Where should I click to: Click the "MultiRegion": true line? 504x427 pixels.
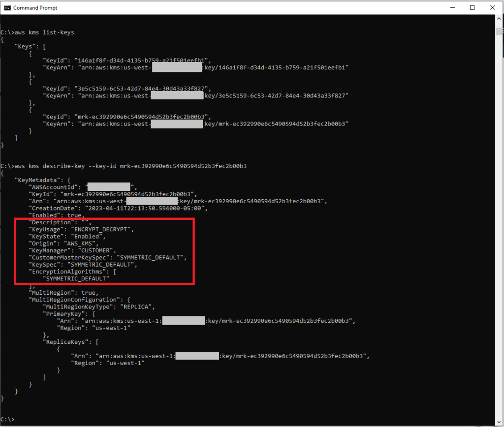pyautogui.click(x=63, y=293)
